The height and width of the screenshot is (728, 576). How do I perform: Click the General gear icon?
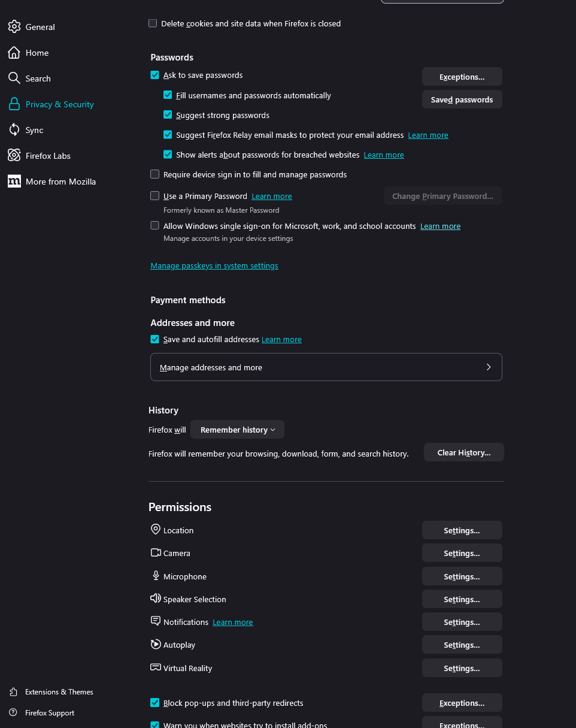coord(14,27)
